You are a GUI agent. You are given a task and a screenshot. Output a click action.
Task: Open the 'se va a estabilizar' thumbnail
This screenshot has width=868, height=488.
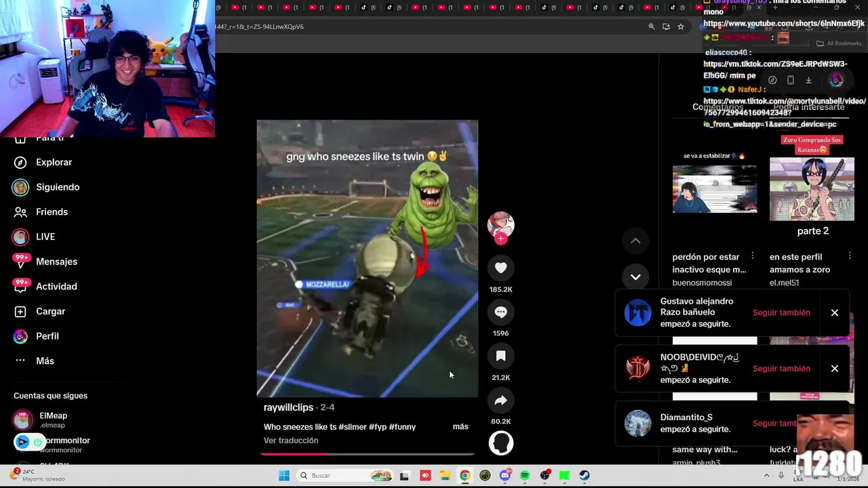(x=715, y=189)
